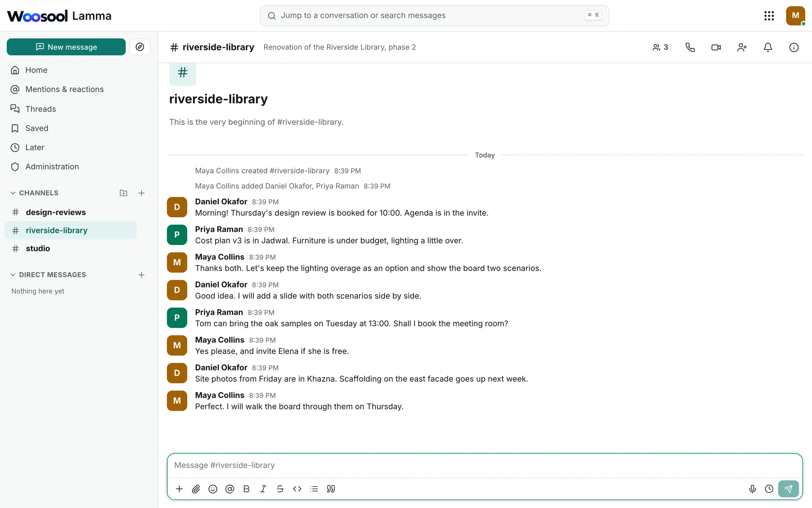The width and height of the screenshot is (812, 508).
Task: Start a new direct message plus icon
Action: tap(141, 275)
